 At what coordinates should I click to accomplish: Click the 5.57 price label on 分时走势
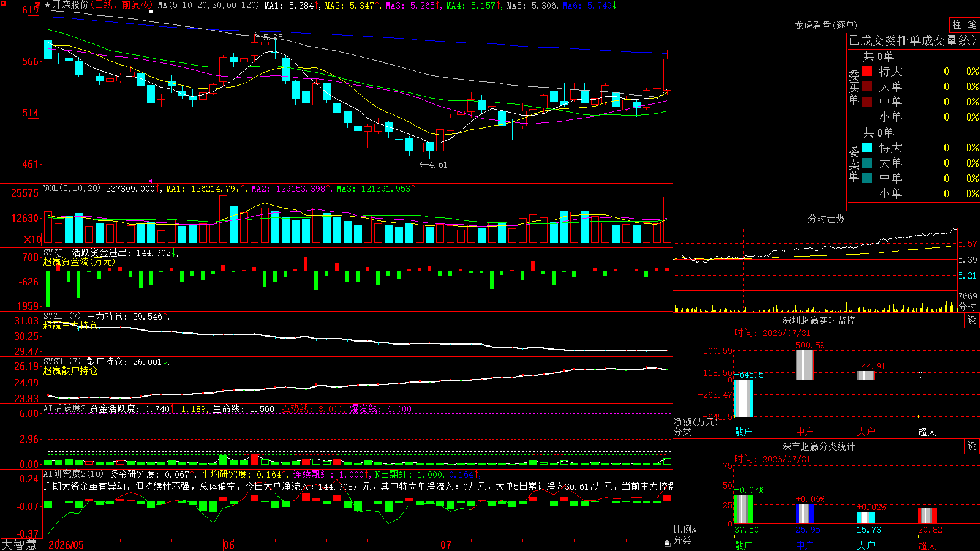[968, 244]
